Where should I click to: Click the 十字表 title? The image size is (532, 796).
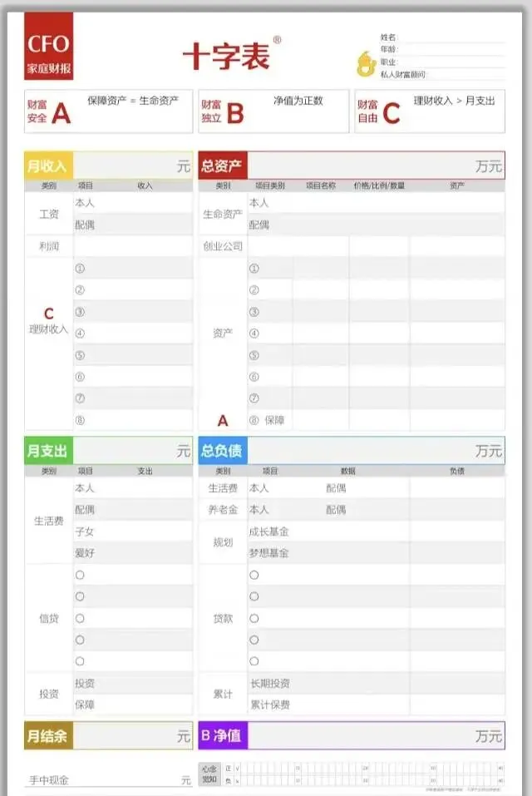click(226, 55)
